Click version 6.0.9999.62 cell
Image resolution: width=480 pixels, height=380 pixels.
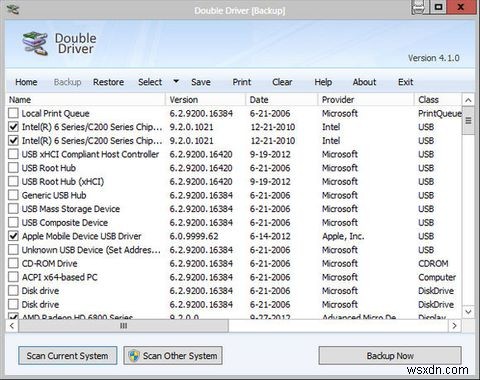point(194,236)
